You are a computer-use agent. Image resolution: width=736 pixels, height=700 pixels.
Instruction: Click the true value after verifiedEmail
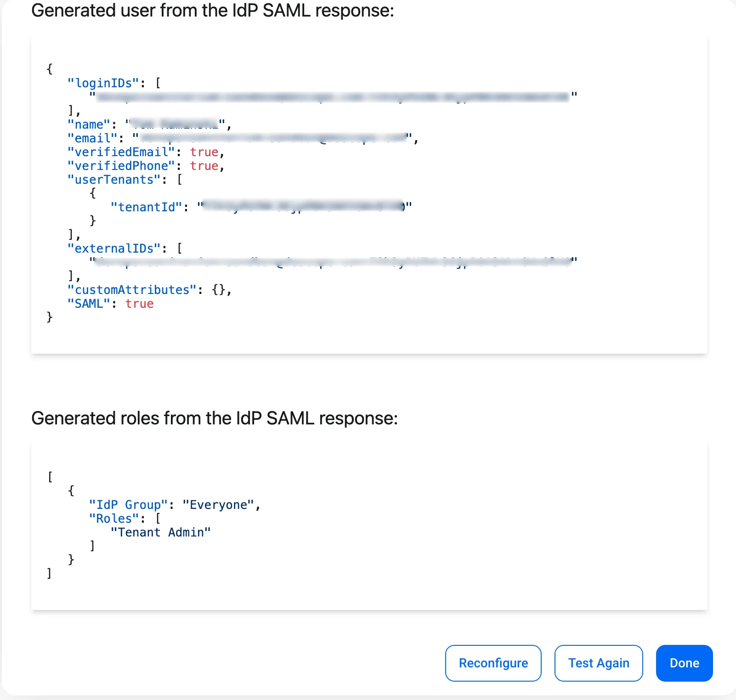pos(204,152)
